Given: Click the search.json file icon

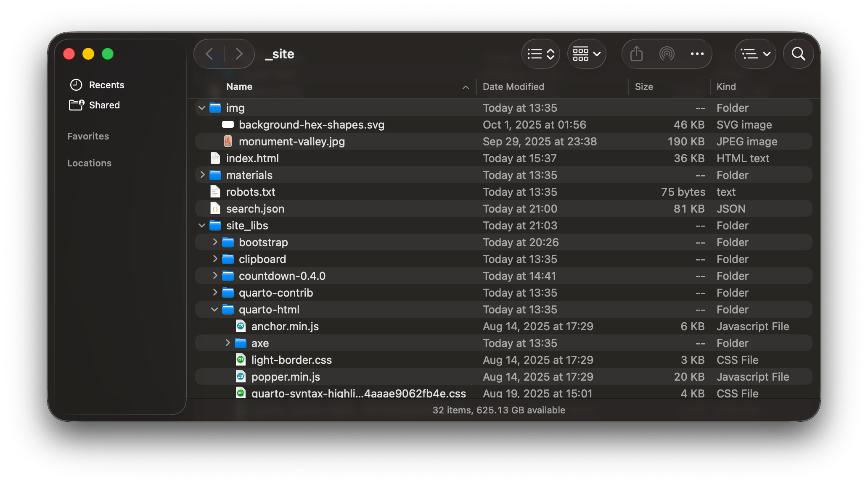Looking at the screenshot, I should click(215, 209).
